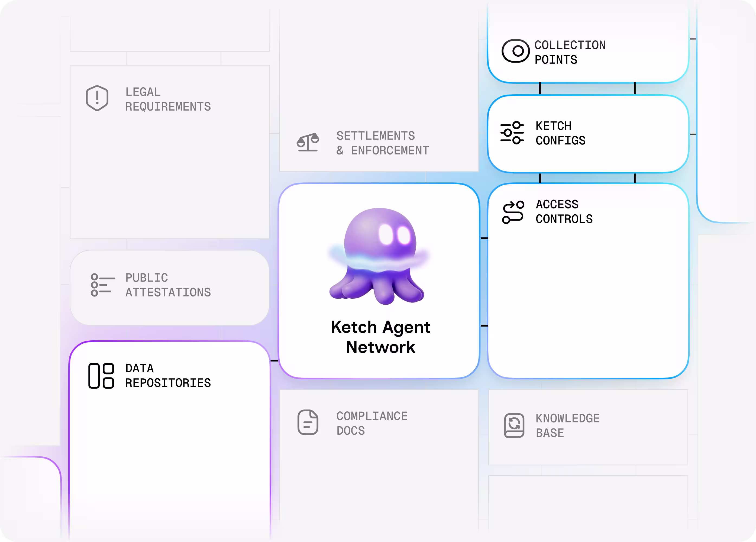Click the Ketch Configs sliders icon
756x542 pixels.
click(x=512, y=133)
